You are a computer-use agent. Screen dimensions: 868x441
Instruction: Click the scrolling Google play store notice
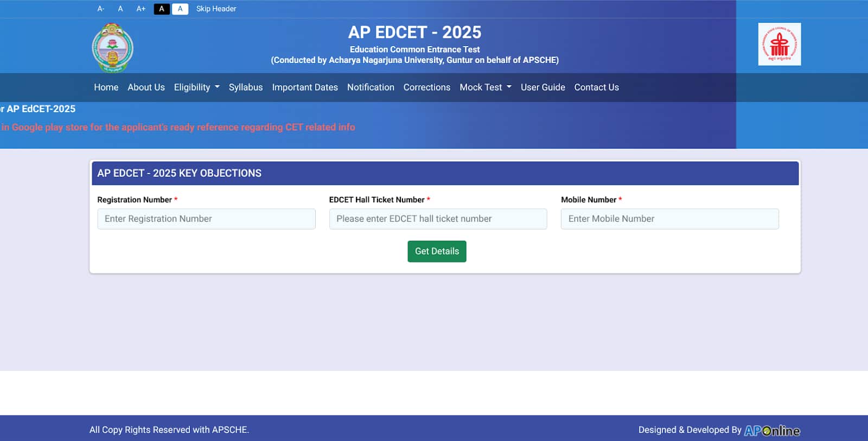[178, 127]
